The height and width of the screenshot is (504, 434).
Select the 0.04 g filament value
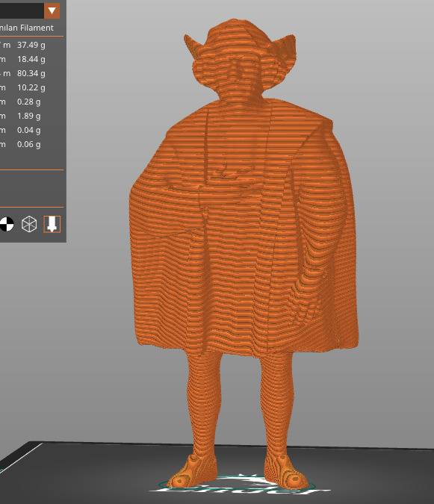[x=29, y=130]
